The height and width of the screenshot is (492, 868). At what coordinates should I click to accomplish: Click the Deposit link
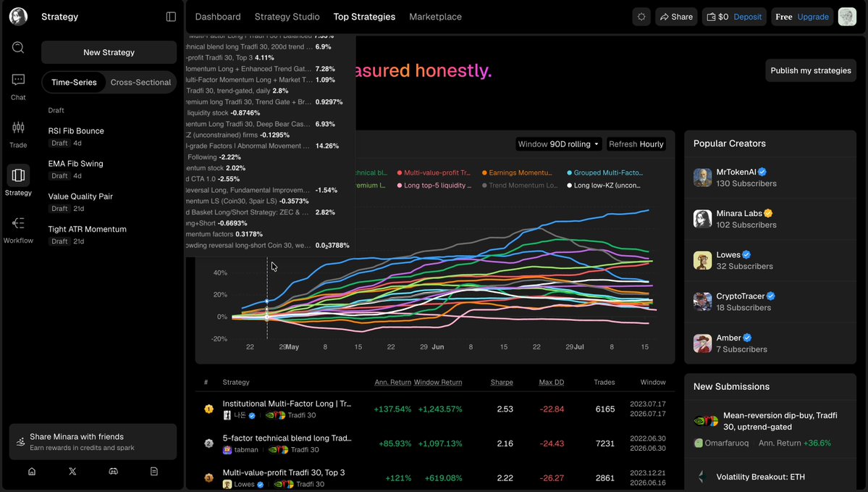(x=747, y=17)
